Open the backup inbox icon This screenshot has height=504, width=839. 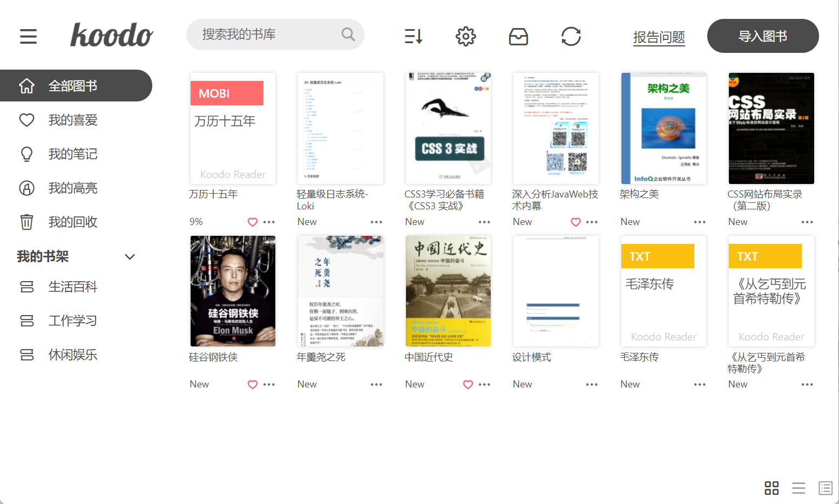(x=518, y=36)
